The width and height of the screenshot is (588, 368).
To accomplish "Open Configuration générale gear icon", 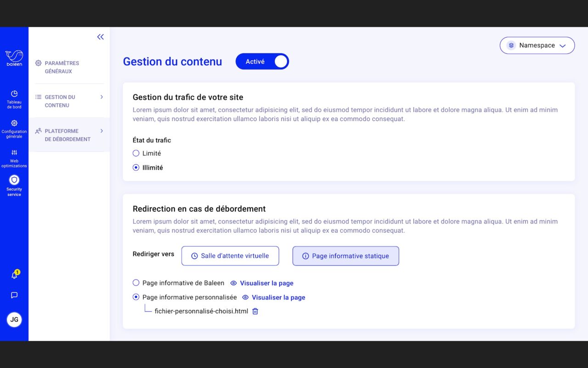I will 14,123.
